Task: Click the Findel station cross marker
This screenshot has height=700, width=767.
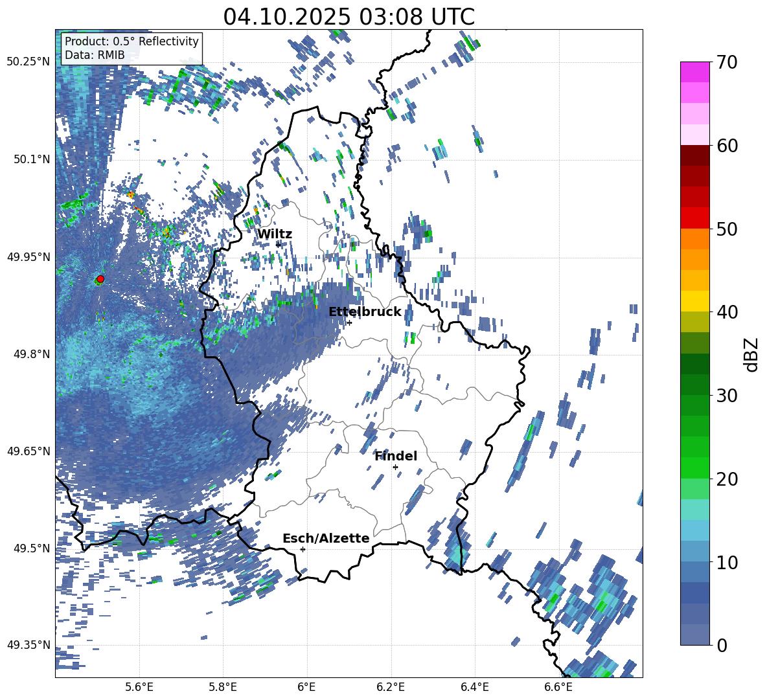Action: pos(395,468)
